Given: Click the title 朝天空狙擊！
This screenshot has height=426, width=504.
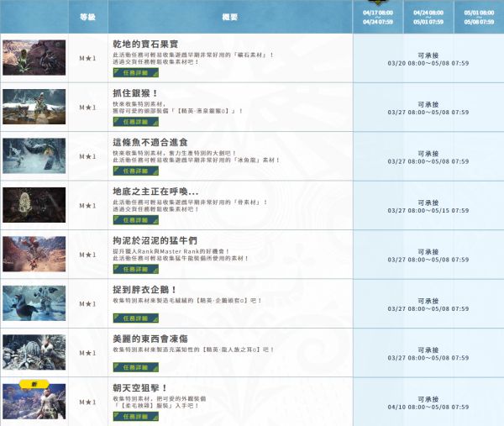Looking at the screenshot, I should tap(139, 388).
